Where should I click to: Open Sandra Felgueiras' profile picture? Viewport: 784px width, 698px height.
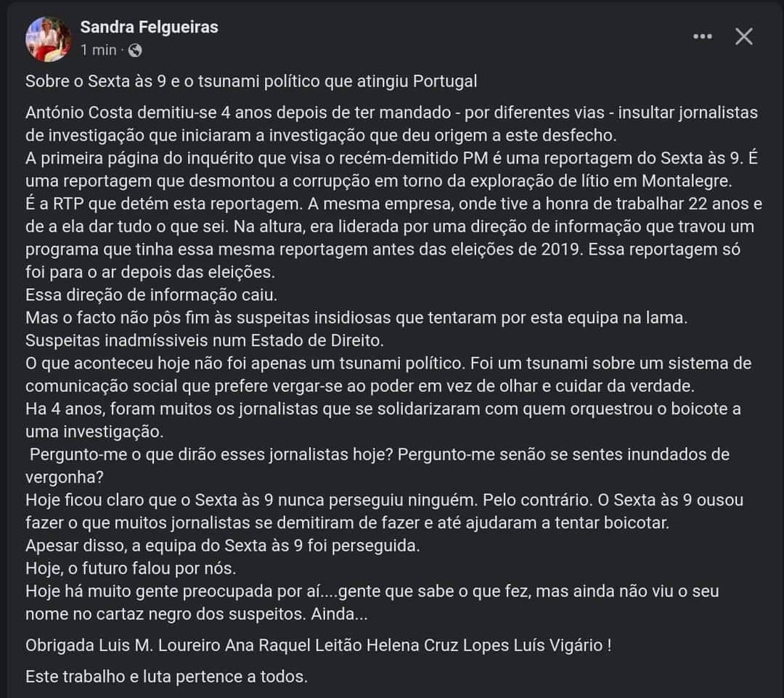pyautogui.click(x=49, y=38)
